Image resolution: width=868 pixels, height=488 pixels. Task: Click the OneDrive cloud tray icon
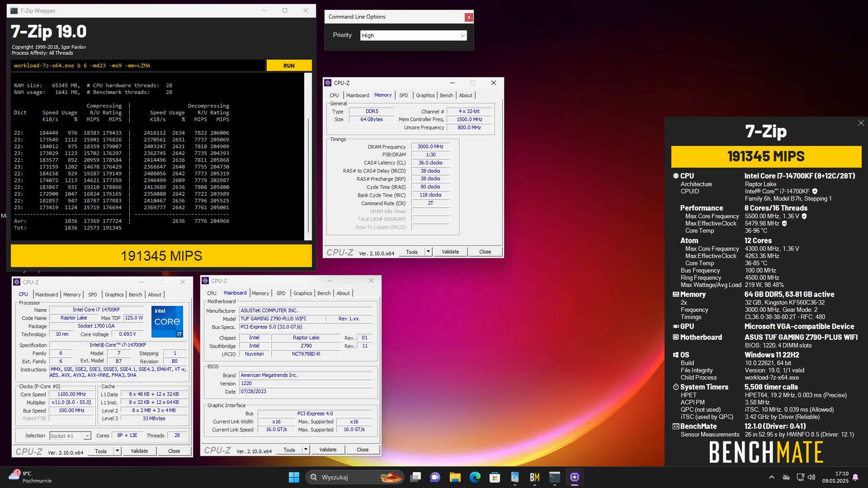[787, 477]
